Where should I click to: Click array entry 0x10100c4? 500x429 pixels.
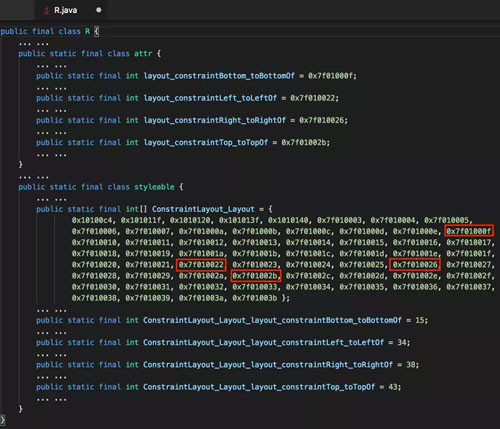pos(92,220)
